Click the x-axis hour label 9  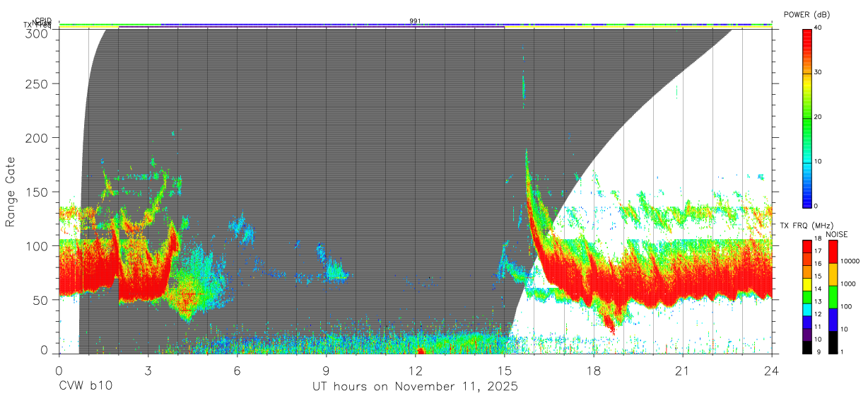(326, 371)
